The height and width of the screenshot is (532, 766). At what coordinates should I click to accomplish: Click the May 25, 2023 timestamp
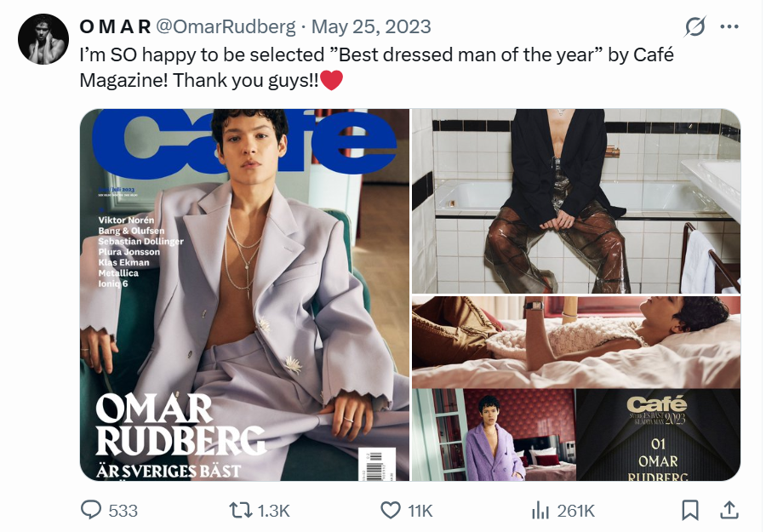pos(371,27)
